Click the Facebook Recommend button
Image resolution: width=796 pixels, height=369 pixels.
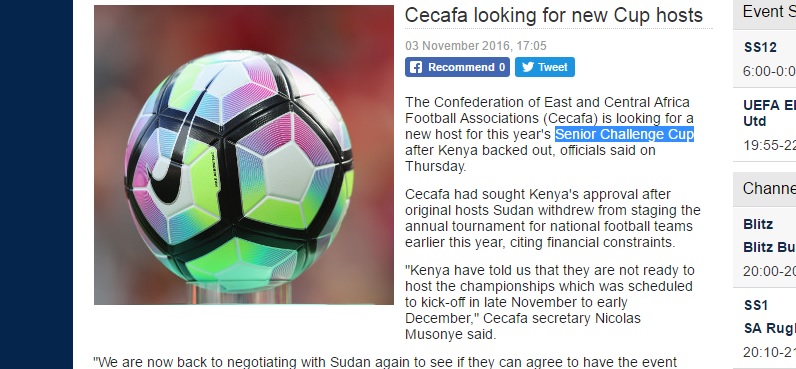pos(457,67)
